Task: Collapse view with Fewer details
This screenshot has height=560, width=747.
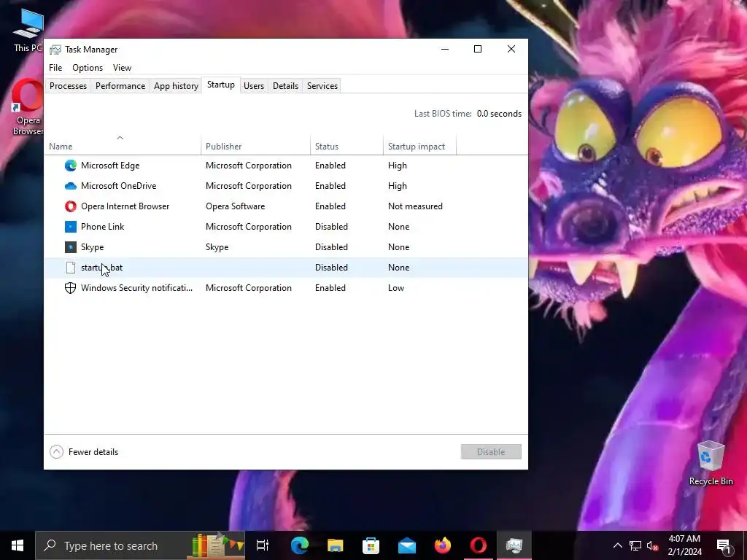Action: [x=84, y=452]
